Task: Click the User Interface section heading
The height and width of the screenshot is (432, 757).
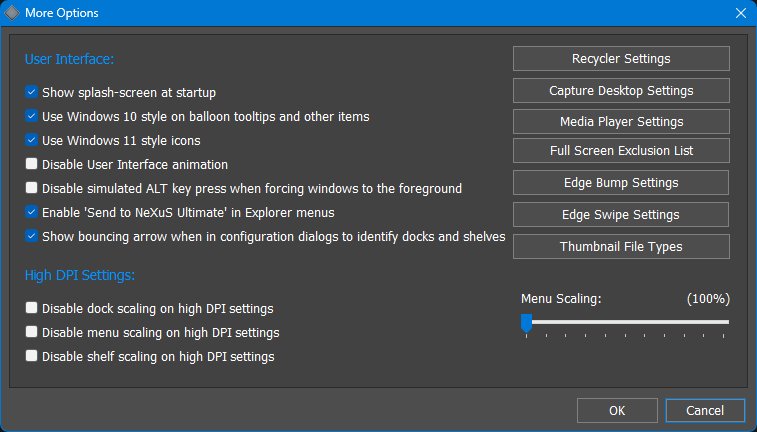Action: 70,59
